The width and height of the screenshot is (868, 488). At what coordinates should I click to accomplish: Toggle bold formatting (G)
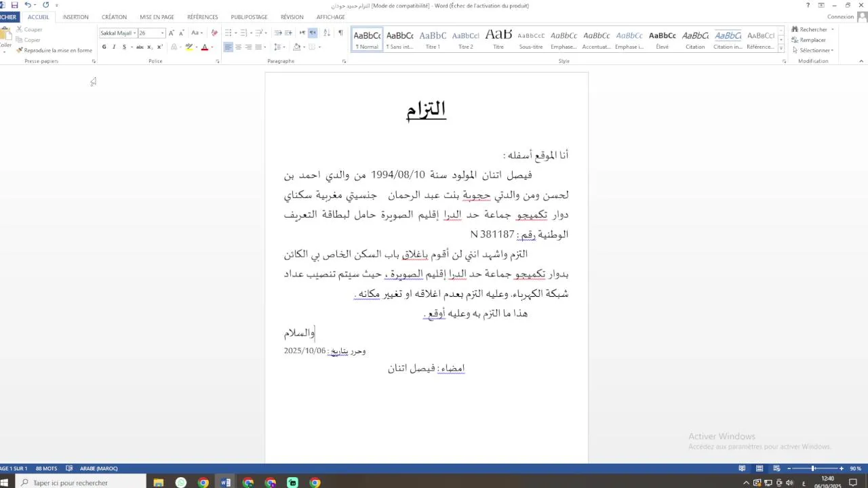104,47
